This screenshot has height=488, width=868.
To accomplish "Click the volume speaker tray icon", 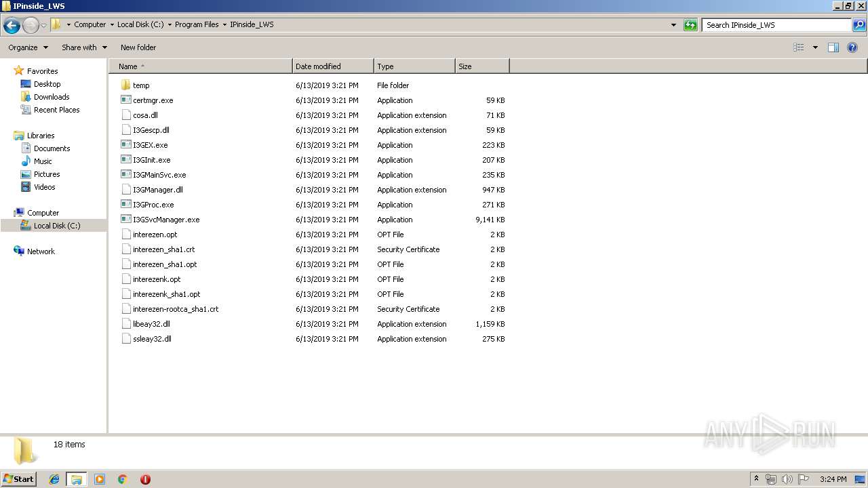I will [787, 479].
